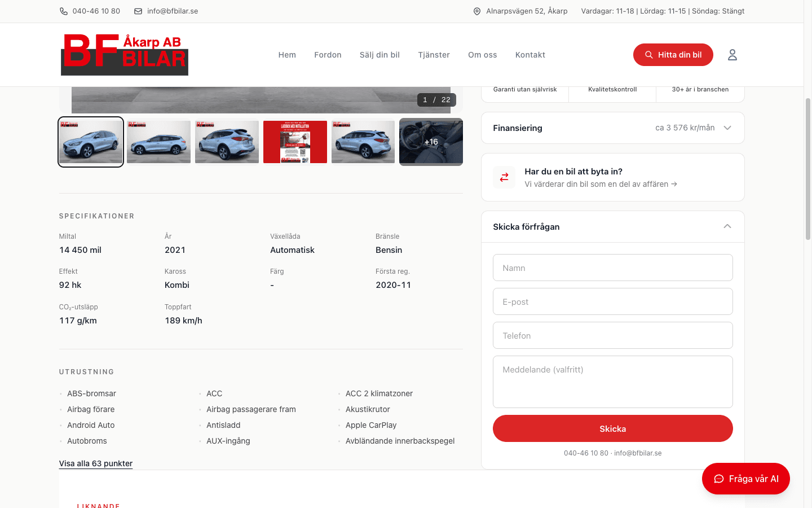Open the Om oss menu item
This screenshot has width=812, height=508.
tap(483, 55)
